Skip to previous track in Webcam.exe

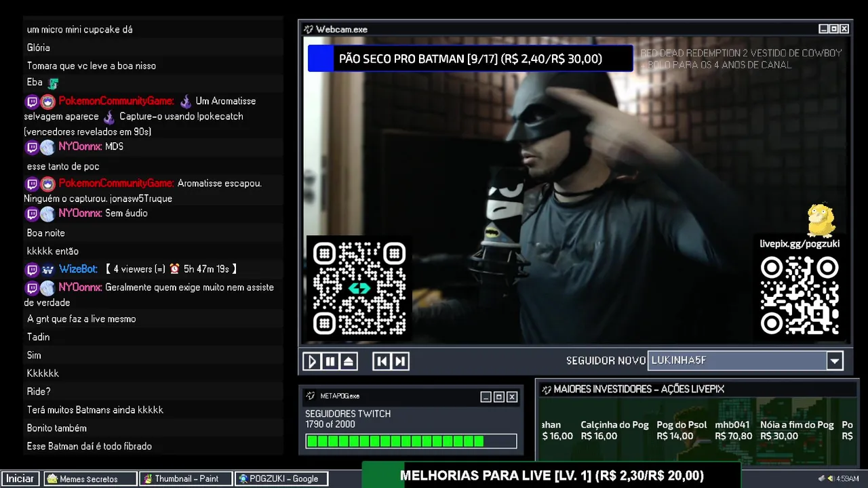(x=382, y=361)
